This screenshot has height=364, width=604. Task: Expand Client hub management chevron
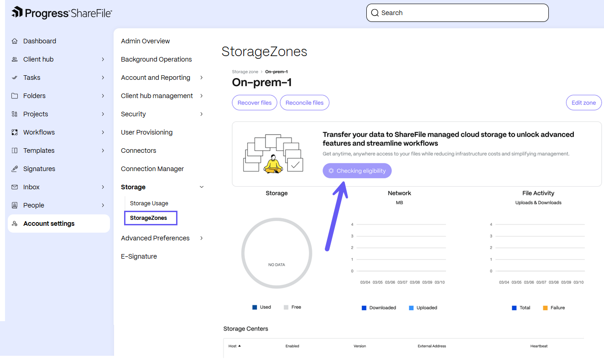coord(202,96)
